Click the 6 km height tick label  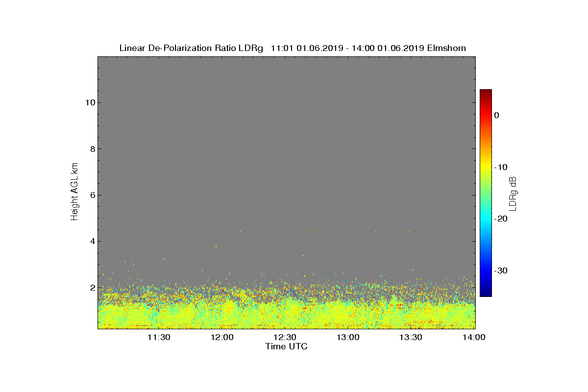92,195
